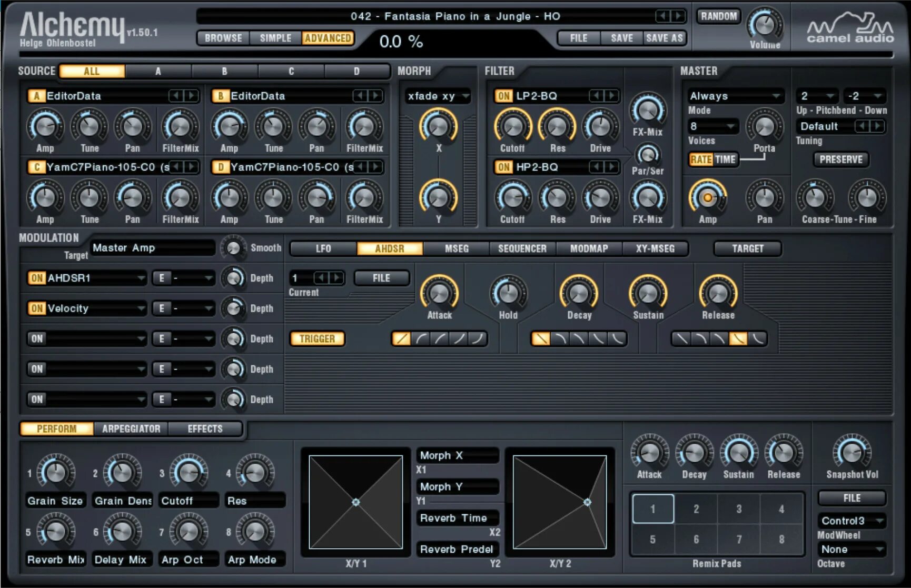
Task: Select Remix Pad 2
Action: point(696,509)
